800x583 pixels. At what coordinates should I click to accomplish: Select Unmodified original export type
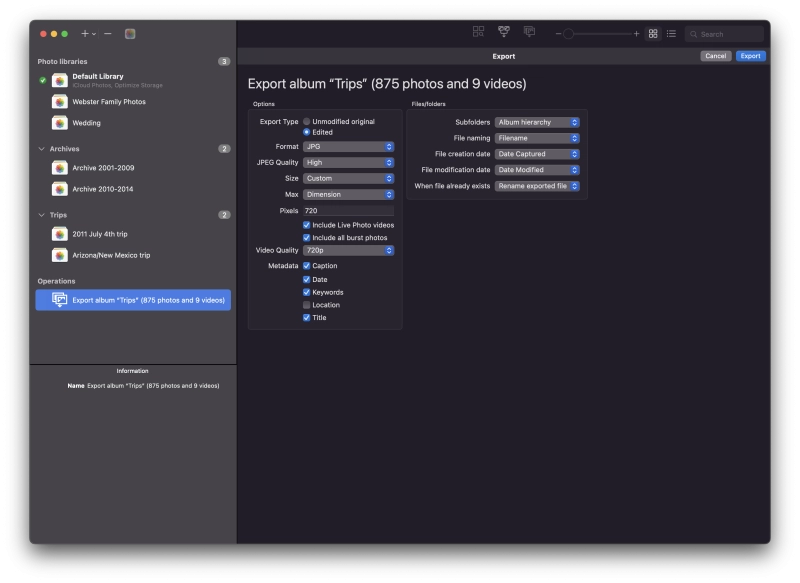(x=307, y=121)
